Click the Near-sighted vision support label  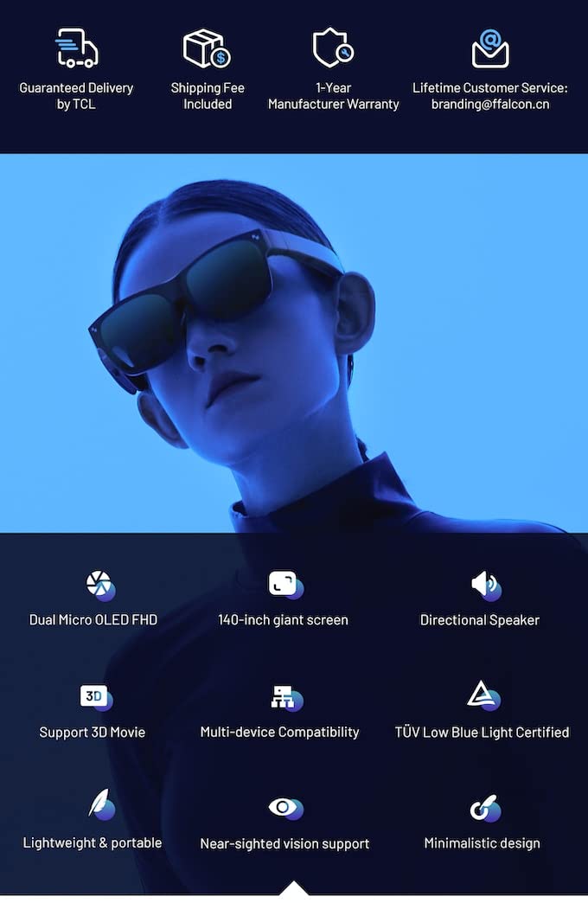284,843
